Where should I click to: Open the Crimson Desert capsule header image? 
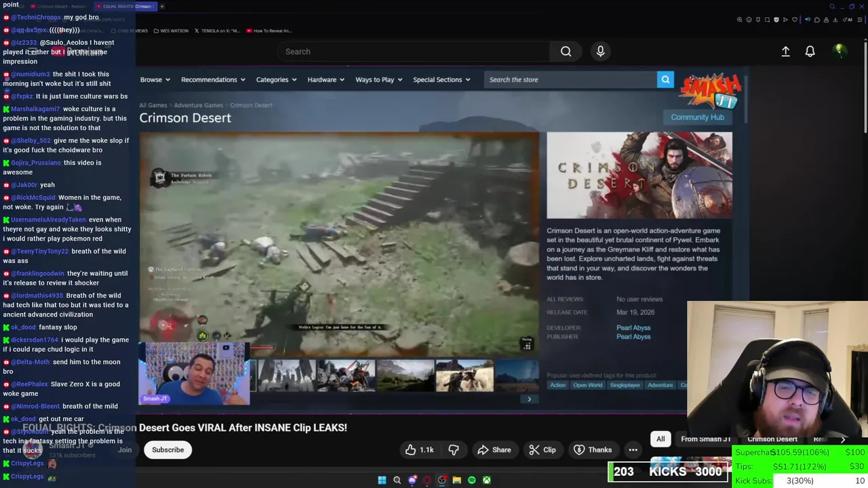pyautogui.click(x=639, y=176)
